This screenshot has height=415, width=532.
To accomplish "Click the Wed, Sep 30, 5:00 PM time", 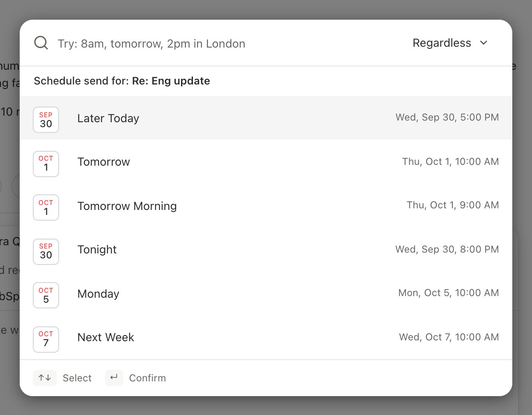I will [x=447, y=117].
